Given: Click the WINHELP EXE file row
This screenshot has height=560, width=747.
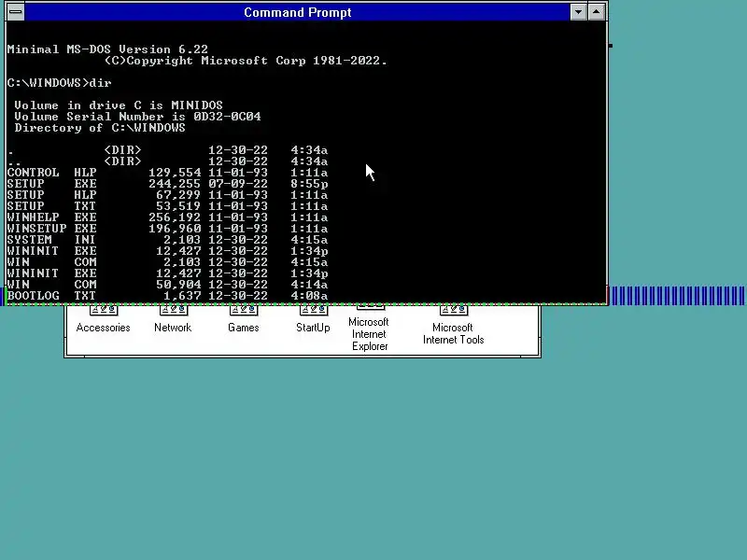Looking at the screenshot, I should point(167,217).
